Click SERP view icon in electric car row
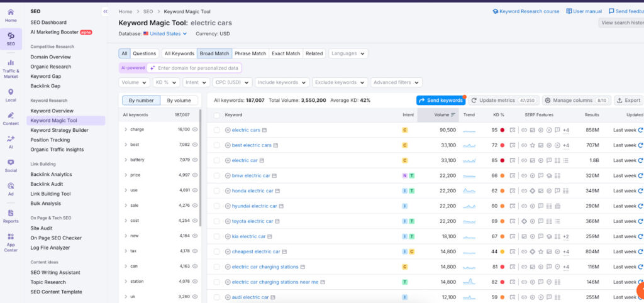Screen dimensions: 644x303 (x=512, y=160)
